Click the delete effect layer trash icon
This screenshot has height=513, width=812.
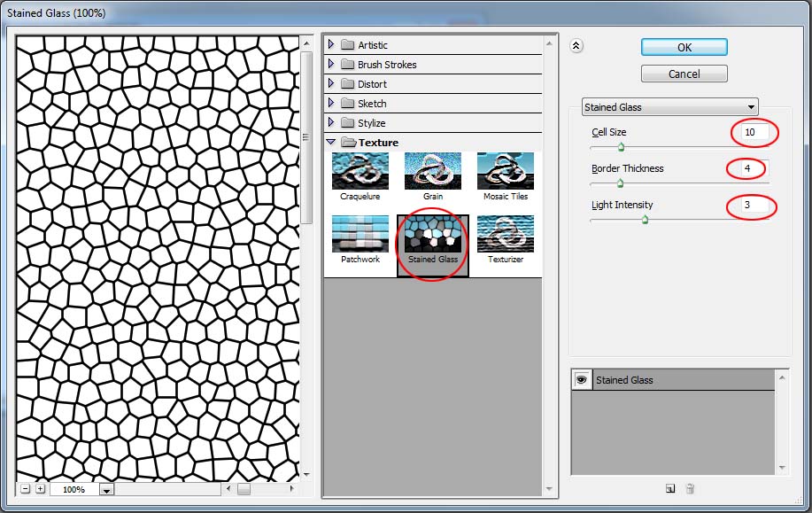point(691,488)
